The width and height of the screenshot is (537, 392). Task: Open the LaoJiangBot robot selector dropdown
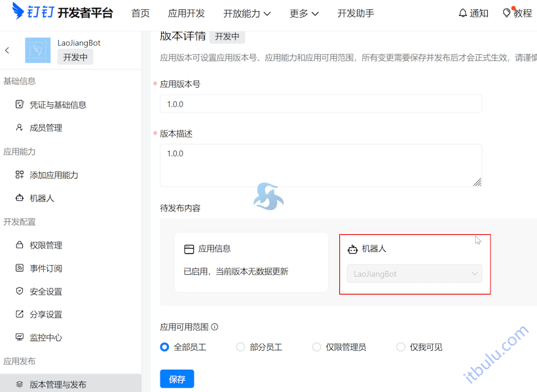click(x=415, y=274)
